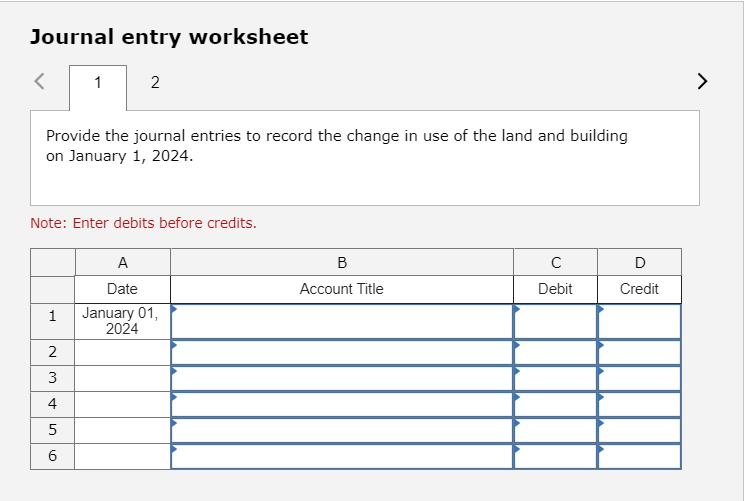Open Account Title cell in row 5
The width and height of the screenshot is (753, 501).
pyautogui.click(x=342, y=430)
